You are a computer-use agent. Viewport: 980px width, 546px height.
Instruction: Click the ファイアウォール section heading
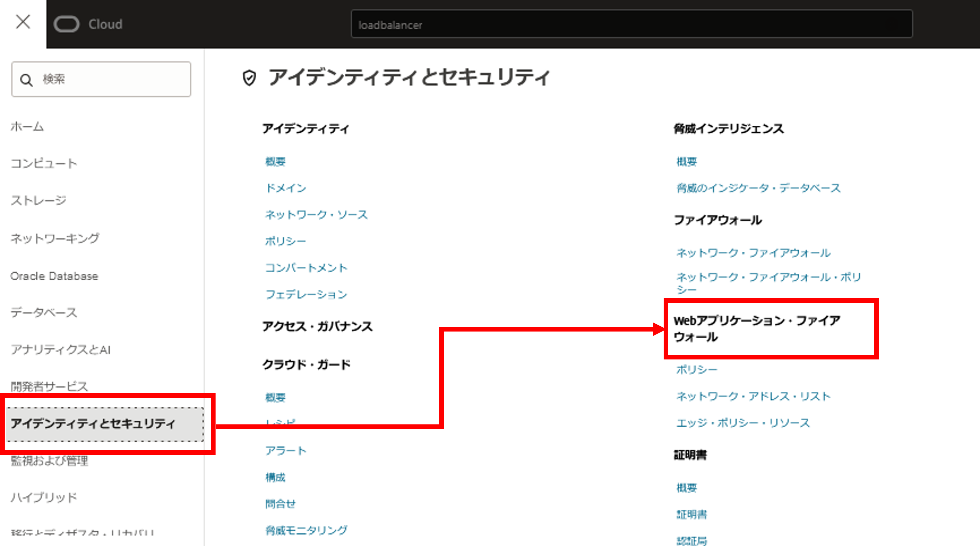click(718, 220)
